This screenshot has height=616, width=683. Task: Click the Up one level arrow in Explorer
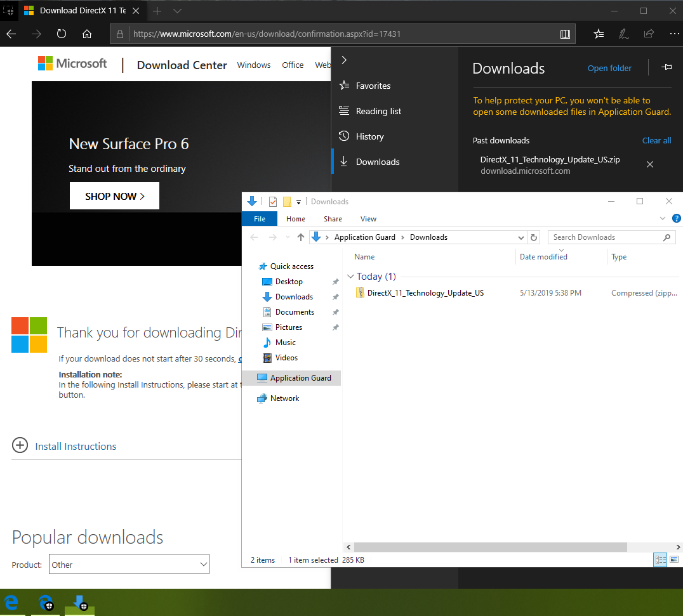300,237
